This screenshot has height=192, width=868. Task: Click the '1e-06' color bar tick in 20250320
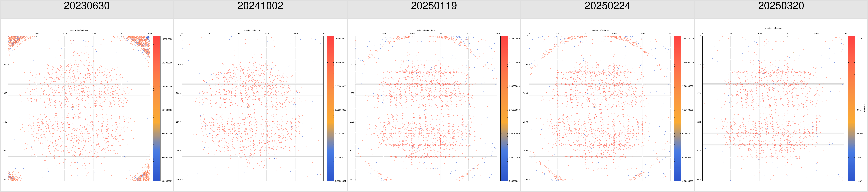pyautogui.click(x=859, y=157)
